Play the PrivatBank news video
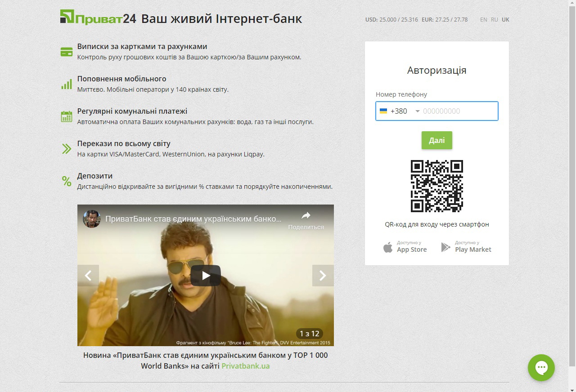The image size is (576, 392). click(x=206, y=276)
